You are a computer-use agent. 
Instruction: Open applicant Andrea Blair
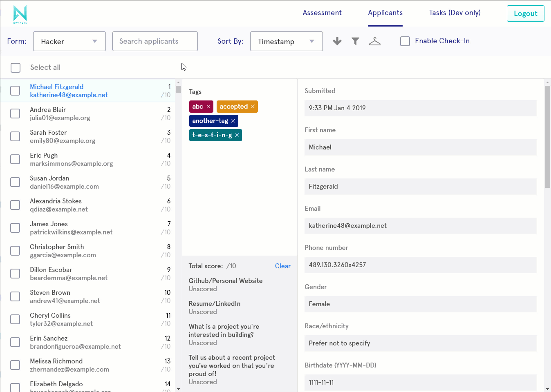coord(87,114)
